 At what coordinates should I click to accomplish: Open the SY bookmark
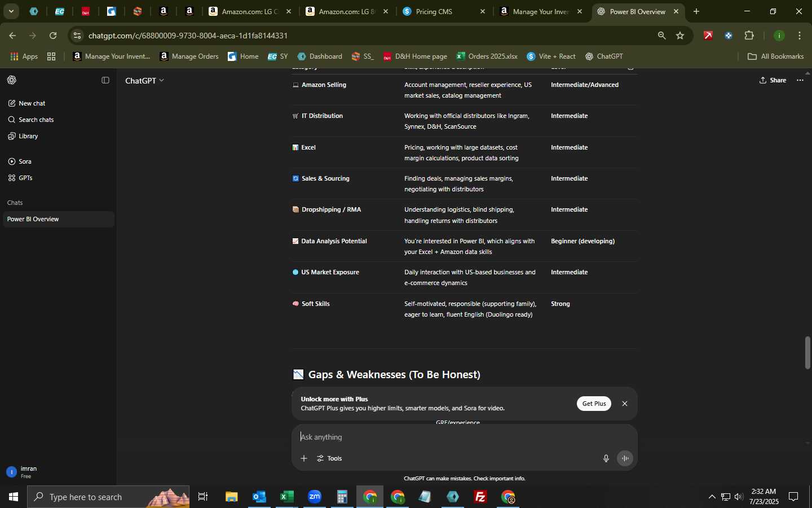pyautogui.click(x=278, y=56)
